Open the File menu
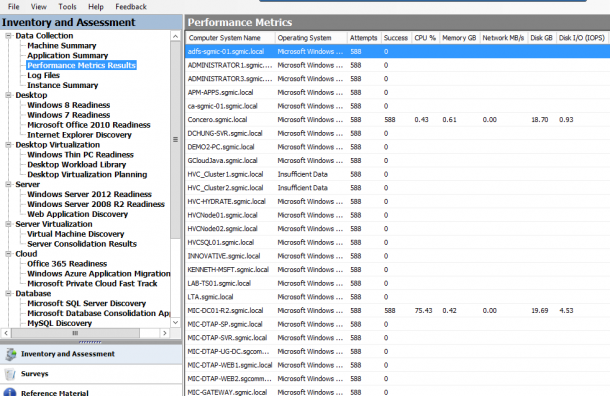 (x=14, y=7)
